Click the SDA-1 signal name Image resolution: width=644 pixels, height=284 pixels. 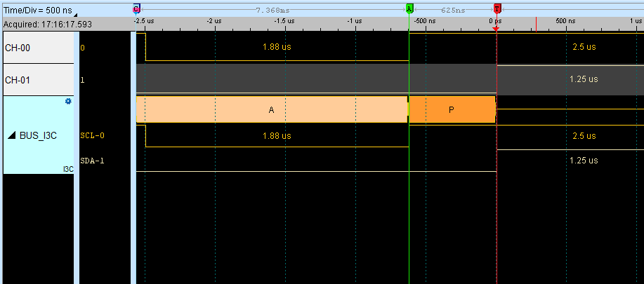[x=93, y=161]
